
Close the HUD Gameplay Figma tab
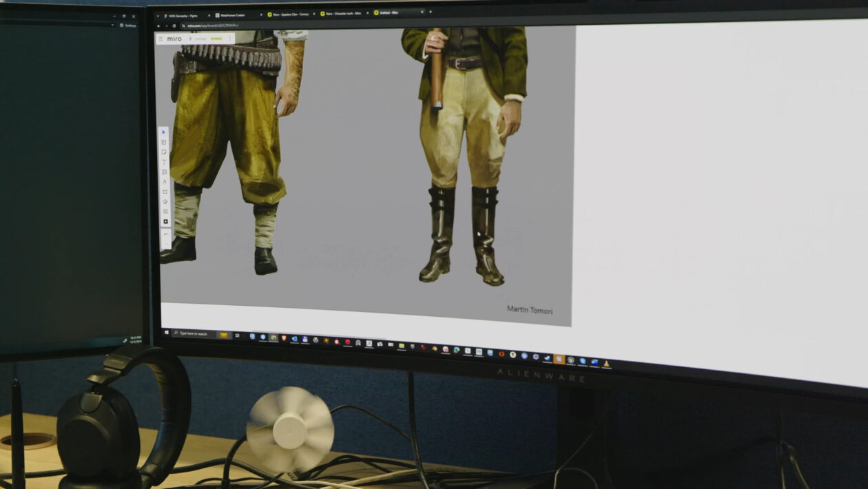pyautogui.click(x=208, y=15)
